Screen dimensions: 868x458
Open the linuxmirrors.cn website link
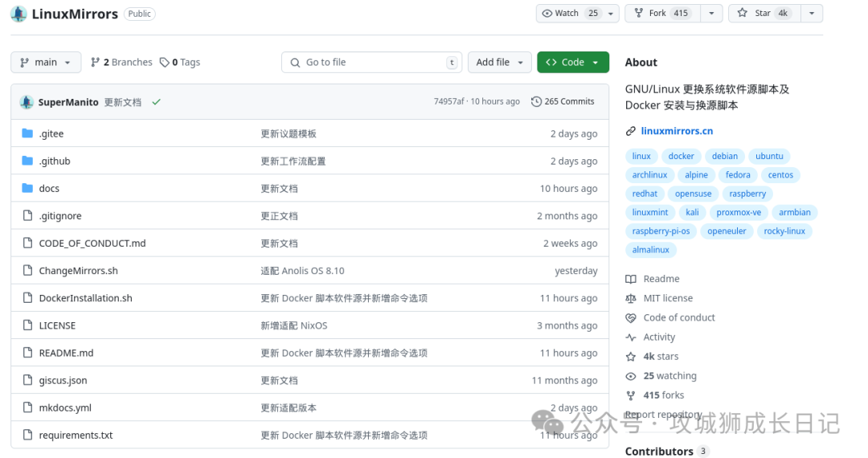coord(677,131)
